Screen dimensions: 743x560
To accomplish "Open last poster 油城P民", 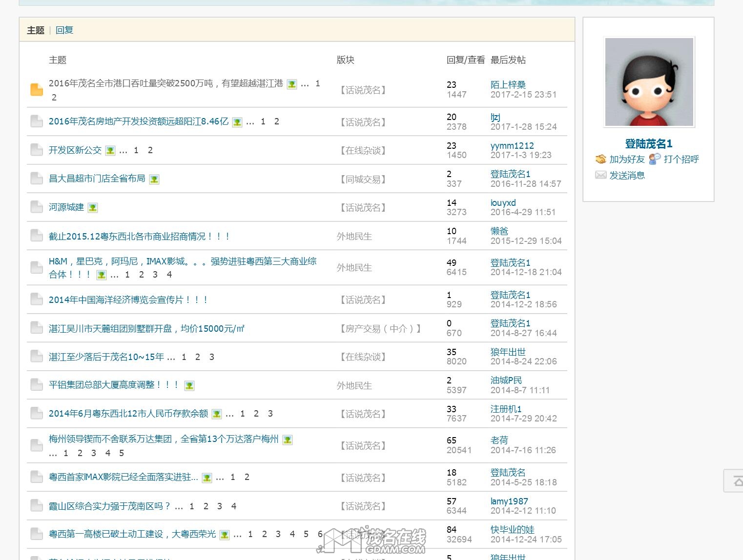I will tap(506, 380).
